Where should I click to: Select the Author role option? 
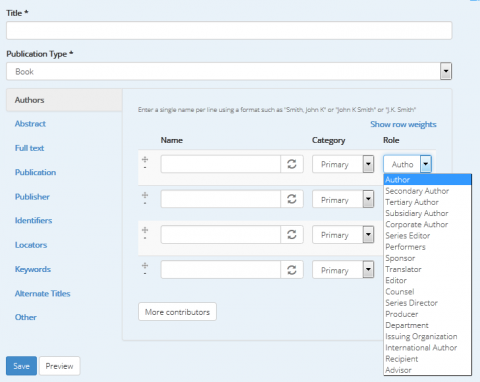click(427, 180)
